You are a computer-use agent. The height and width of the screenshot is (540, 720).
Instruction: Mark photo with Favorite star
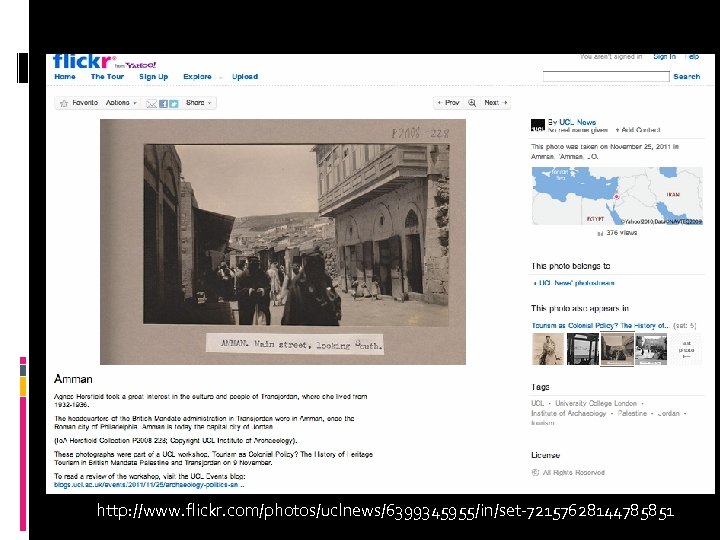tap(64, 103)
